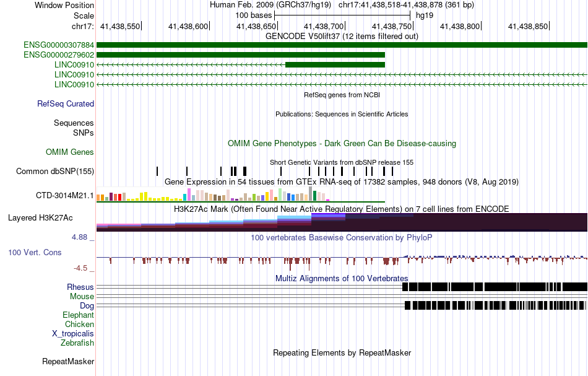Click the Layered H3K27Ac track label
Viewport: 588px width, 376px height.
pos(40,217)
